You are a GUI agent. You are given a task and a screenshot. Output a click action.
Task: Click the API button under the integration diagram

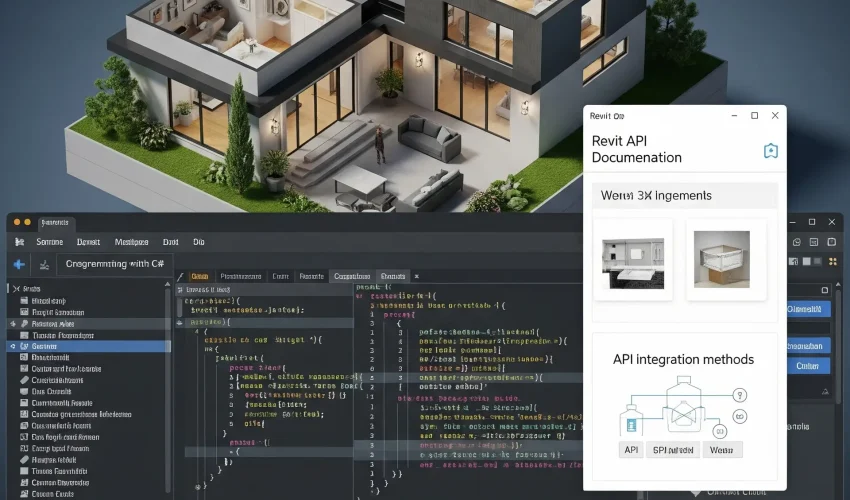(631, 450)
